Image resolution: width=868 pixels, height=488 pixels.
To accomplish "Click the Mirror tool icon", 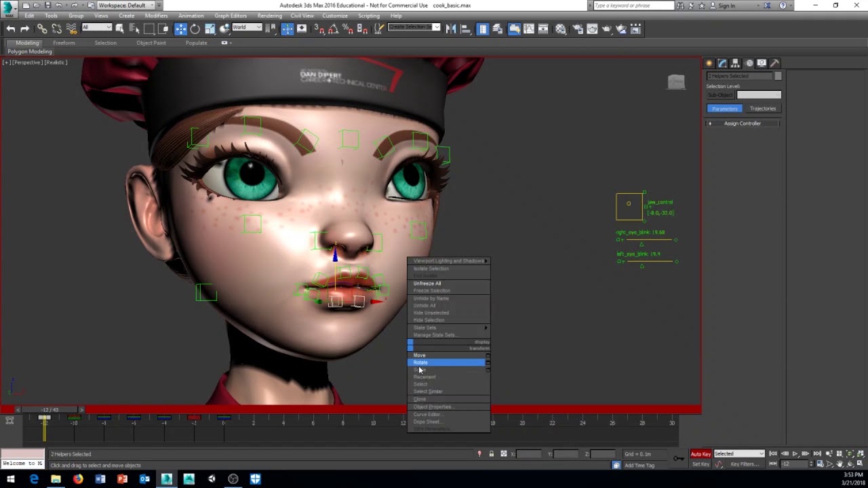I will point(451,28).
